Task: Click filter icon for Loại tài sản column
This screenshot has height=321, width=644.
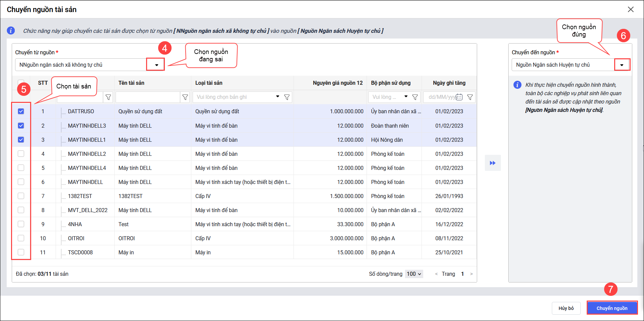Action: (x=287, y=97)
